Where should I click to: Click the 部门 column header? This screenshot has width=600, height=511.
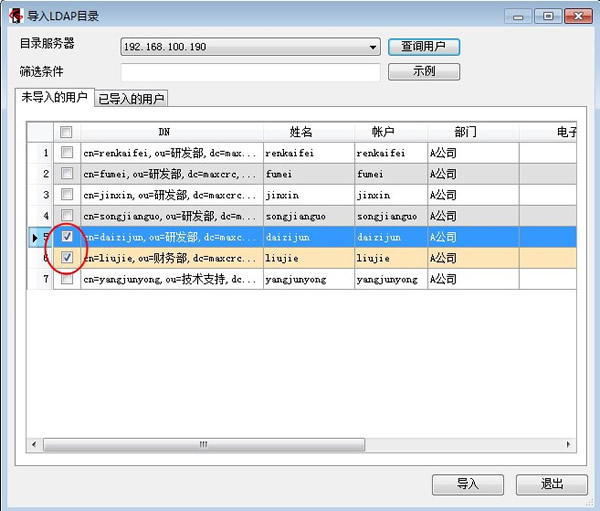pos(465,132)
